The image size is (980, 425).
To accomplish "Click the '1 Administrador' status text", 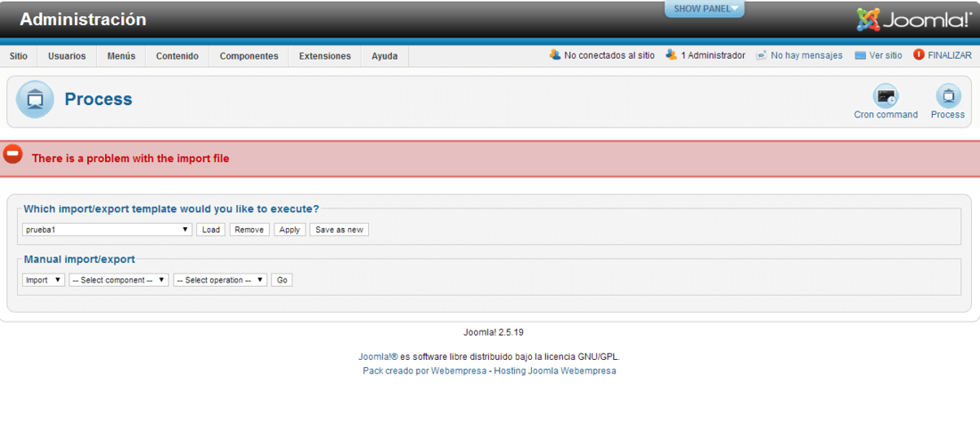I will coord(713,55).
